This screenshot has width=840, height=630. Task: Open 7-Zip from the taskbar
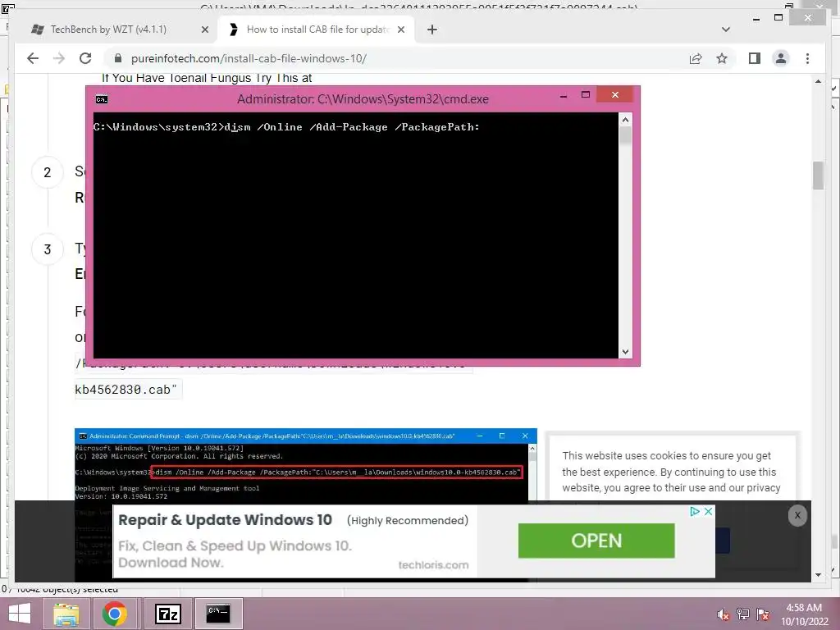167,614
